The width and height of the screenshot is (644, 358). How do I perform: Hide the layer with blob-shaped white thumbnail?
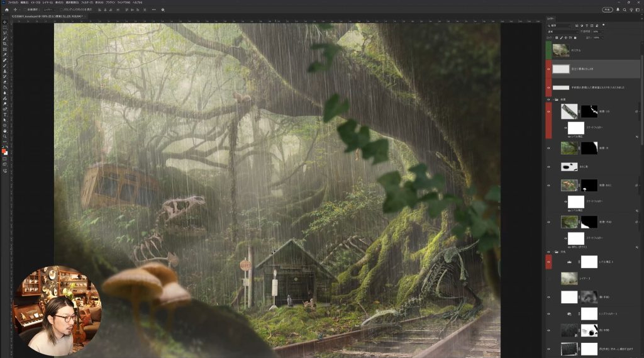tap(548, 167)
